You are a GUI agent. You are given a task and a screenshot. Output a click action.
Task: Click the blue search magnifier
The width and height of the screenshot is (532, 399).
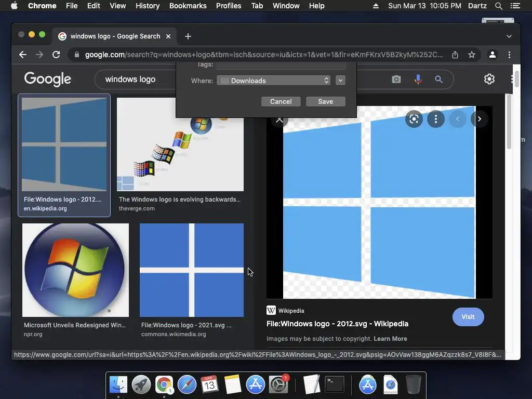438,79
